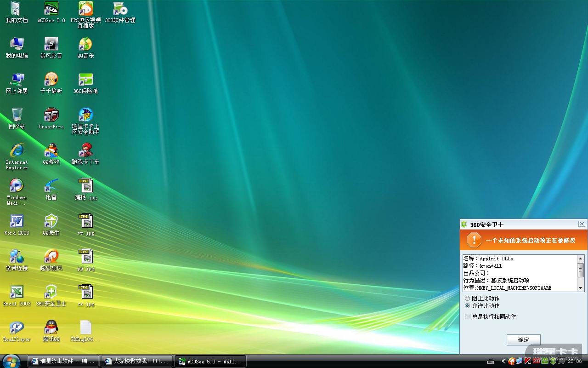Click the 腾讯QQ penguin desktop icon
This screenshot has width=588, height=368.
[x=51, y=331]
